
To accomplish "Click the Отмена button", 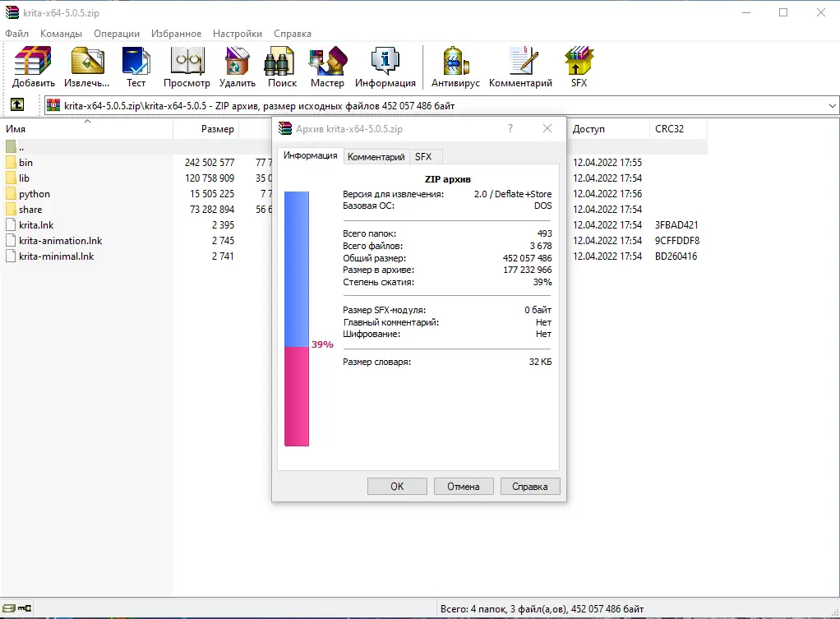I will (x=464, y=486).
